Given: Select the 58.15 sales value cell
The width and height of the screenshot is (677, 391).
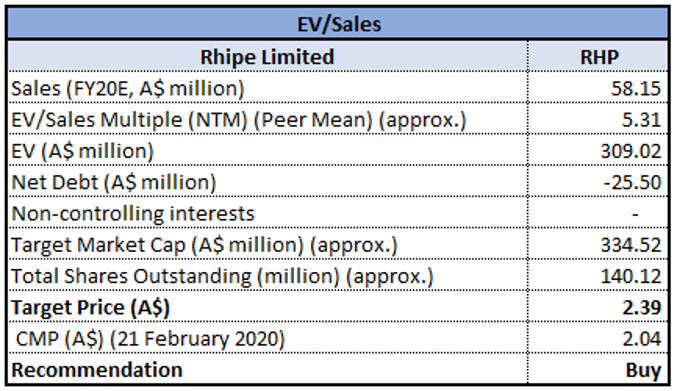Looking at the screenshot, I should tap(598, 88).
